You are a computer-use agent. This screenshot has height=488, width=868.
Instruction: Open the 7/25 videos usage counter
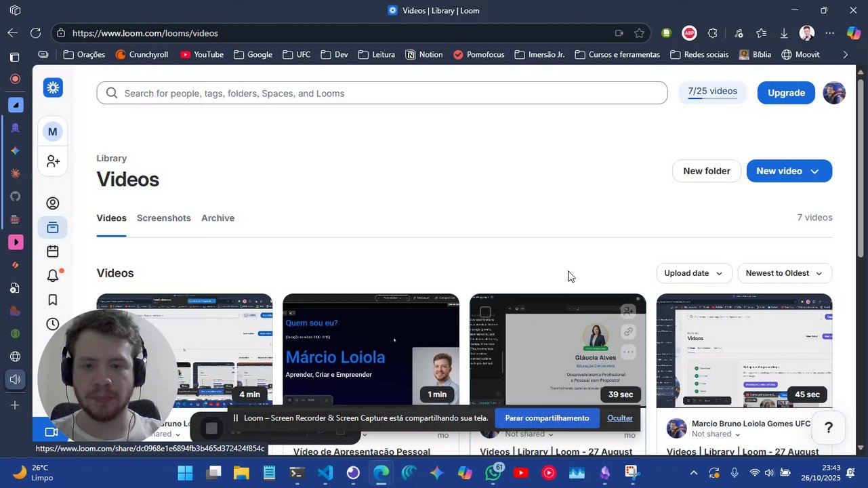click(x=712, y=92)
